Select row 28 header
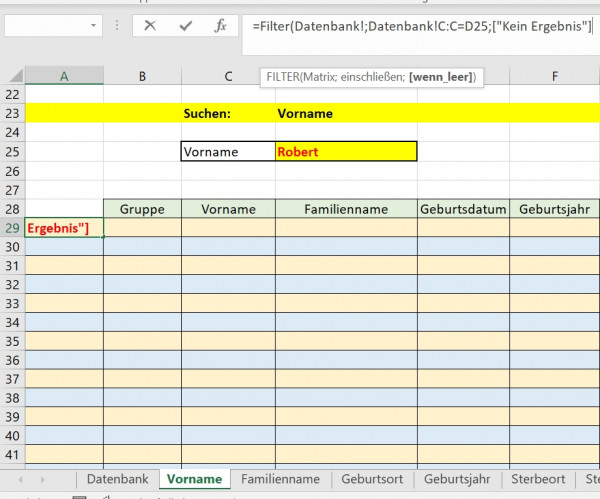 click(12, 209)
